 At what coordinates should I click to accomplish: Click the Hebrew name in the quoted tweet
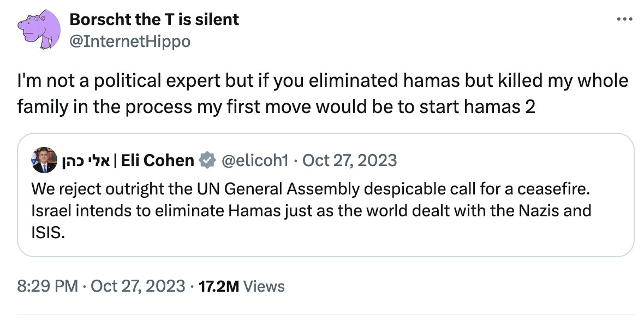[86, 161]
